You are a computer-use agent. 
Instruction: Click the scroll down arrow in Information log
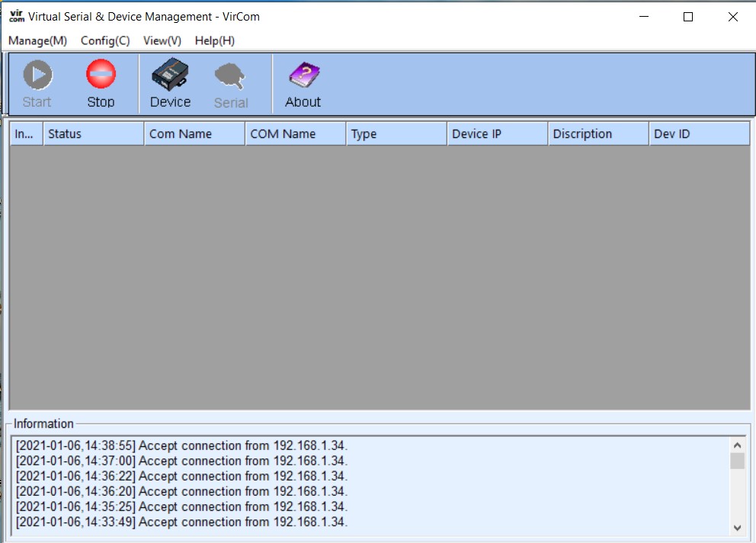[737, 528]
